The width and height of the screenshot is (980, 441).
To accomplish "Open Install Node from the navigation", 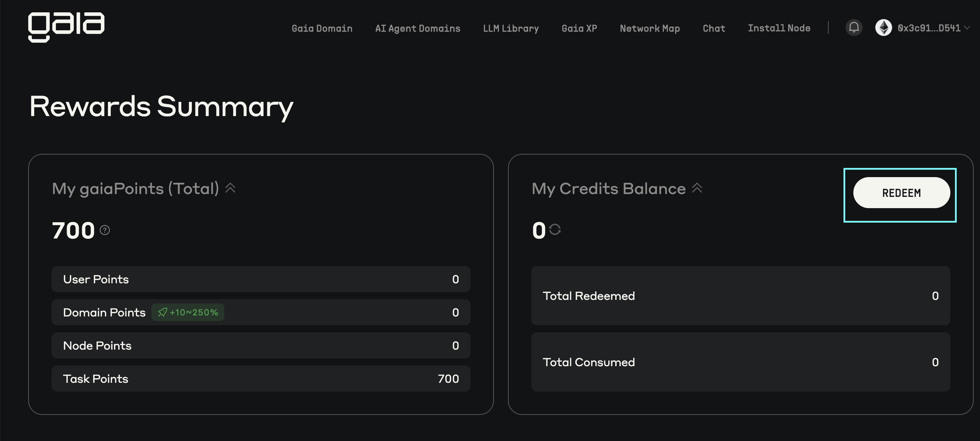I will click(779, 29).
